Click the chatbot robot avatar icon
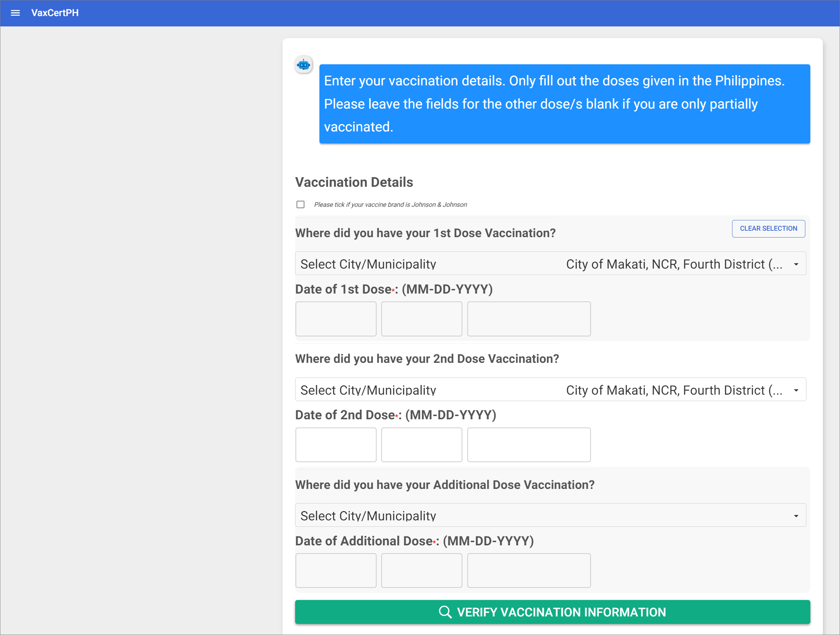 point(303,65)
